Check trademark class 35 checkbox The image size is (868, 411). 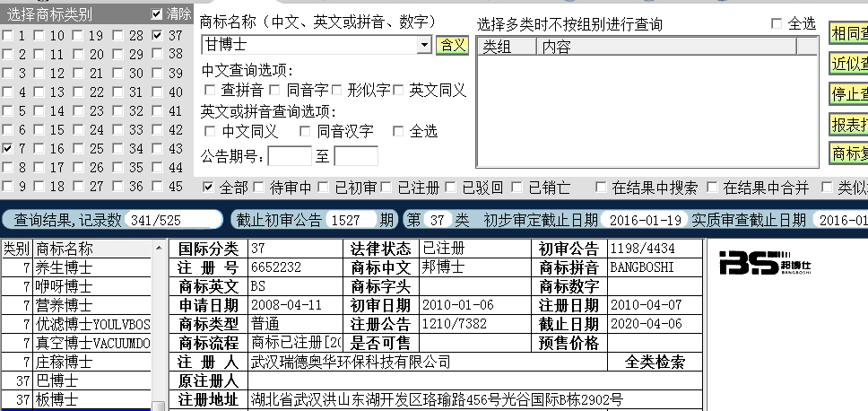117,167
